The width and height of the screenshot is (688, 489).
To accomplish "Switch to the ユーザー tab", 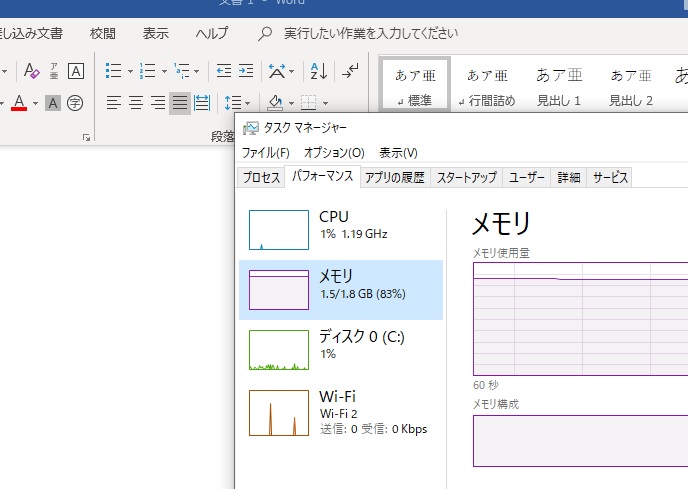I will pyautogui.click(x=527, y=177).
